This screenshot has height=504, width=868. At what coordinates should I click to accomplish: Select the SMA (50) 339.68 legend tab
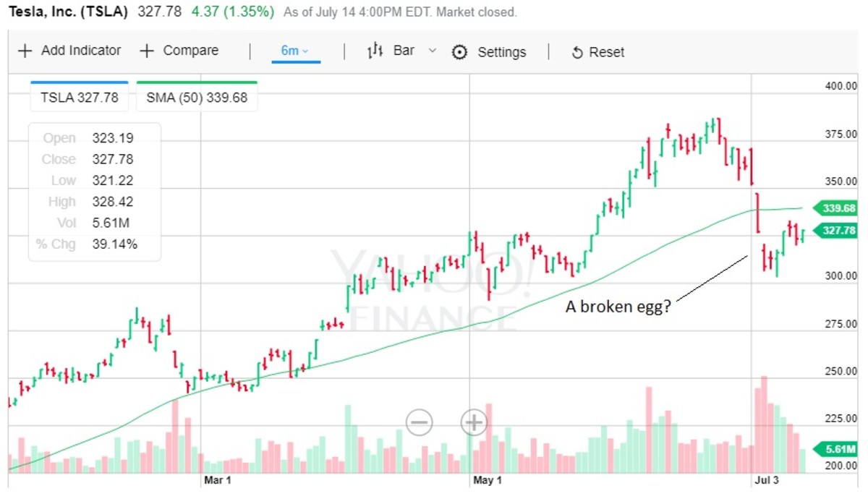pyautogui.click(x=197, y=98)
